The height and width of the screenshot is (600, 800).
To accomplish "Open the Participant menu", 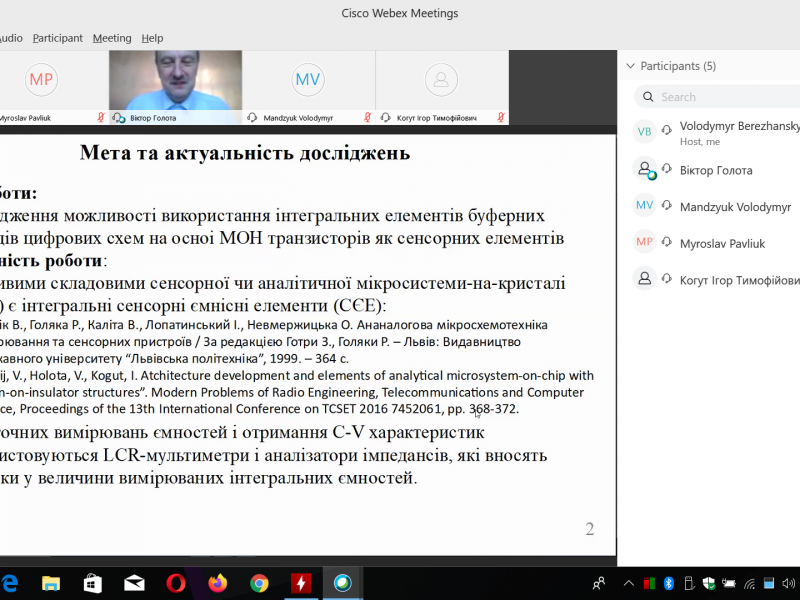I will point(58,38).
